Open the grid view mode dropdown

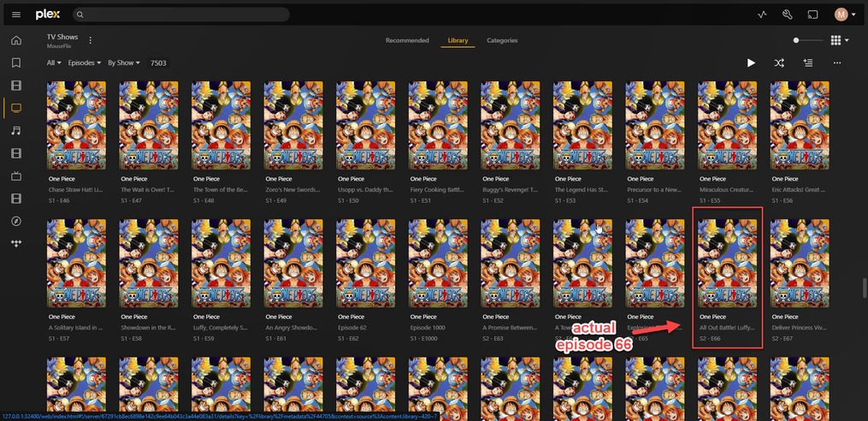tap(839, 40)
